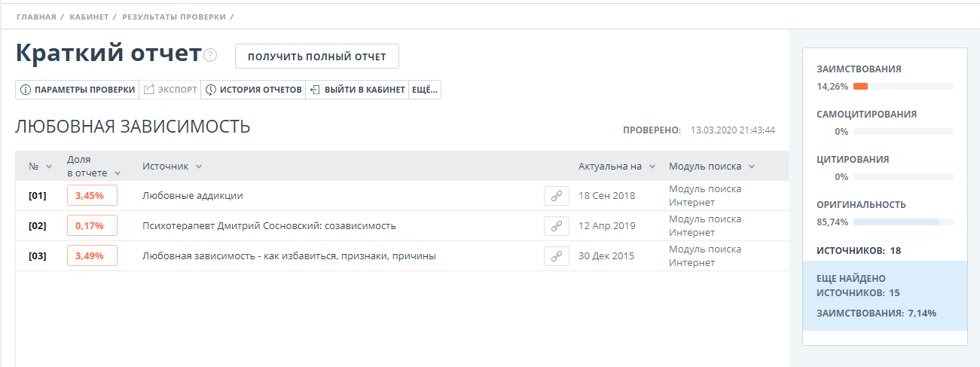Open Модуль поиска column filter

coord(751,167)
